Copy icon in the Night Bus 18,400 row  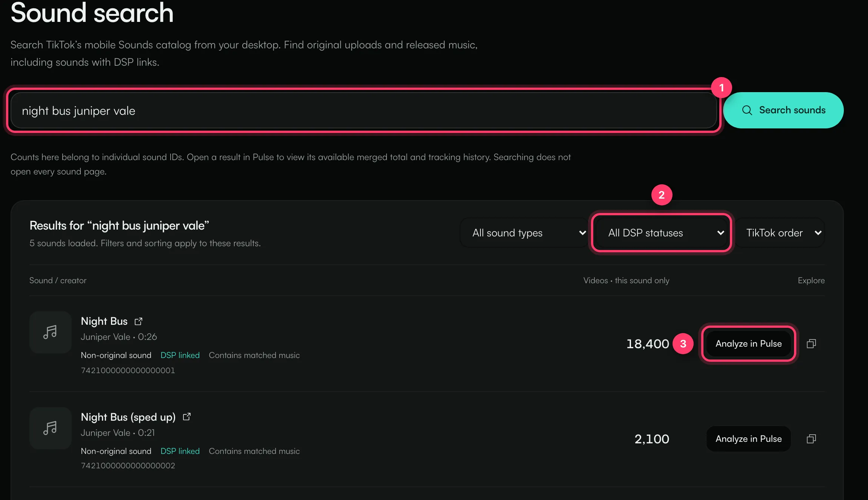coord(811,344)
